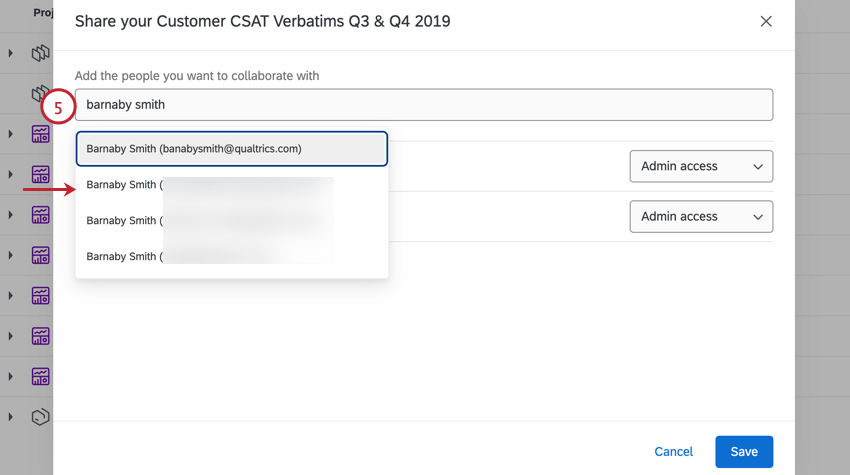Click the last purple dashboard project icon
This screenshot has width=850, height=475.
click(40, 377)
